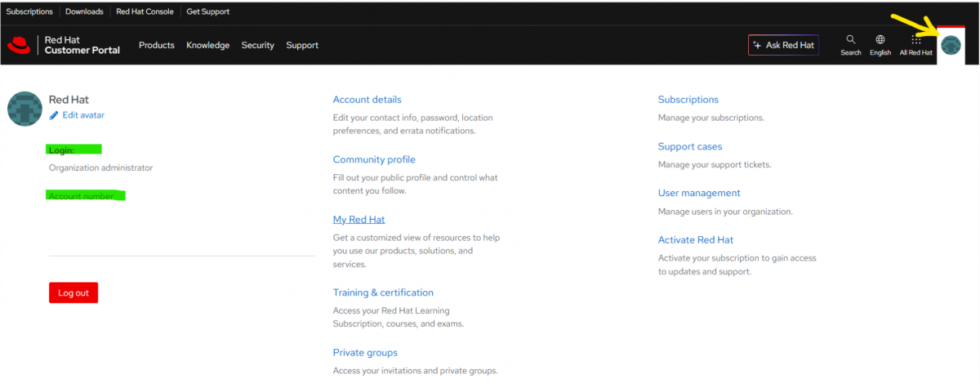
Task: Click the red Log out button
Action: [x=73, y=292]
